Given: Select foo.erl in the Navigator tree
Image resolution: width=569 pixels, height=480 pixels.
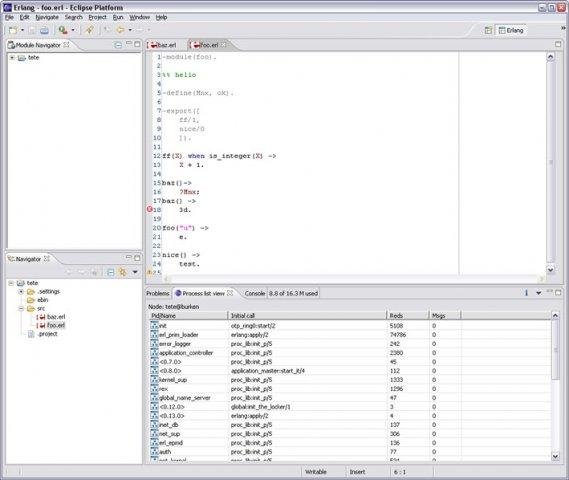Looking at the screenshot, I should coord(56,325).
